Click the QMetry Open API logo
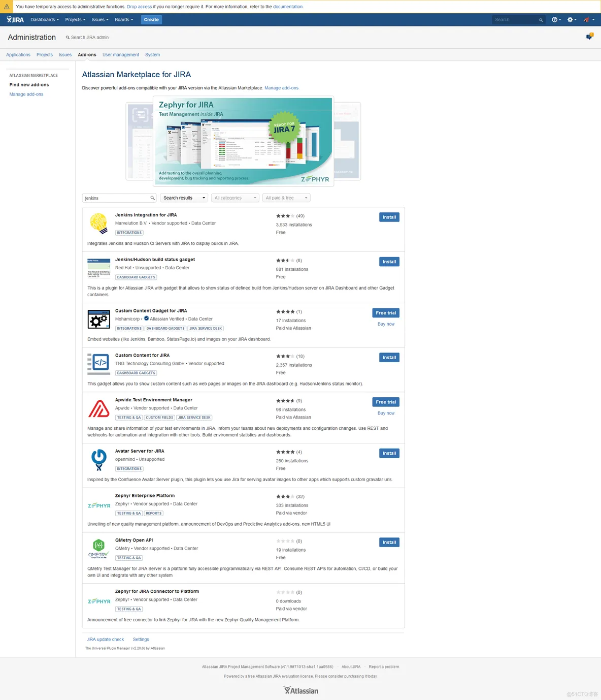Viewport: 601px width, 700px height. coord(98,549)
